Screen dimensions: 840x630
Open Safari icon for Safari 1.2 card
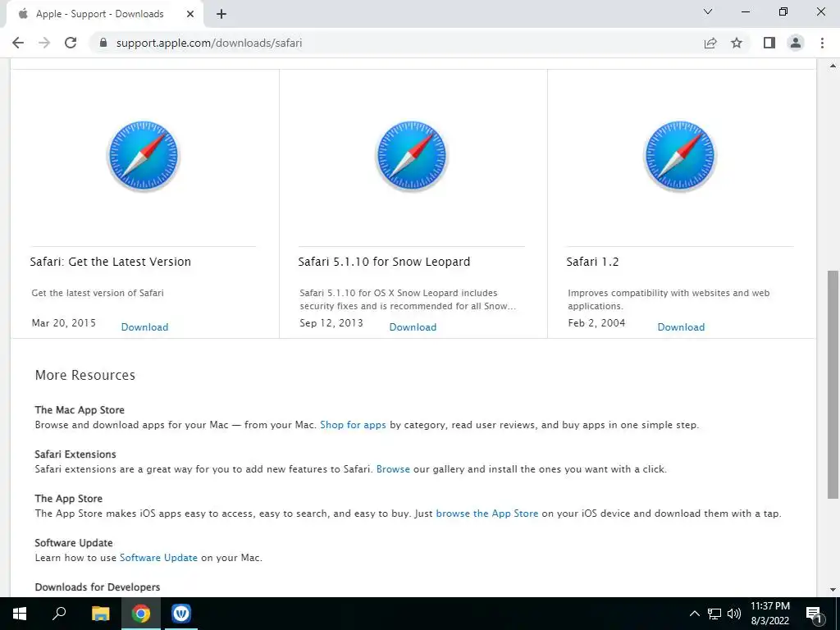pos(680,157)
